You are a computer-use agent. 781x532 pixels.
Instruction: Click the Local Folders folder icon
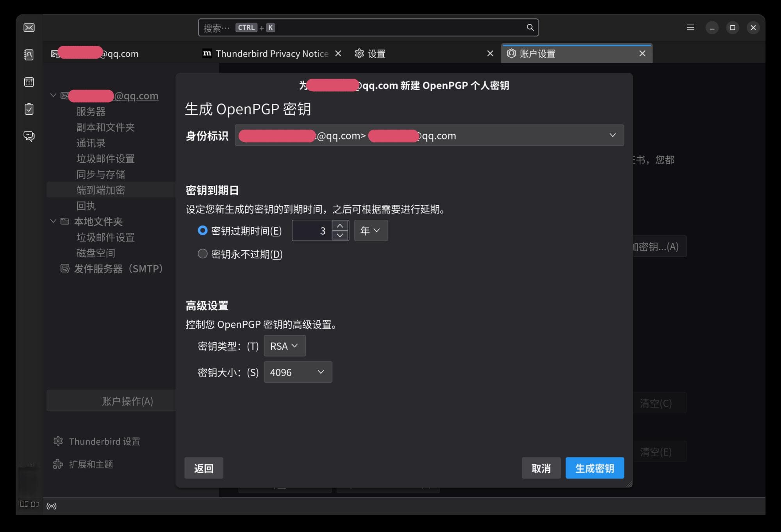(65, 221)
